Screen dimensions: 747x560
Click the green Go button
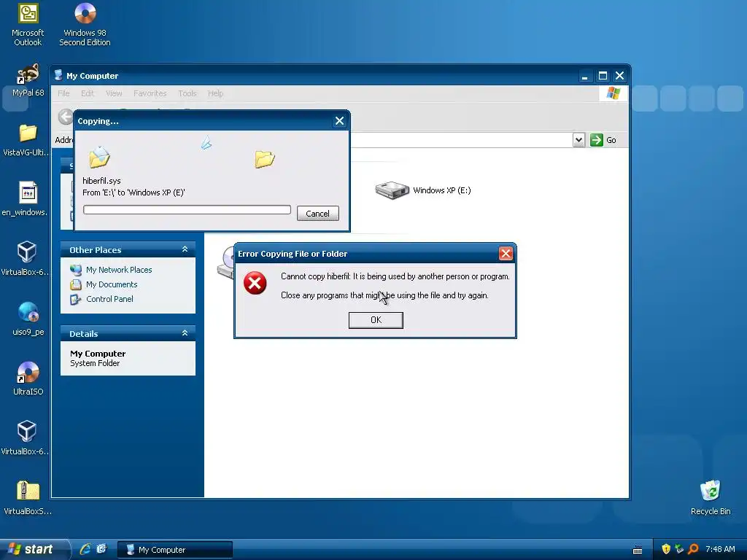[603, 140]
